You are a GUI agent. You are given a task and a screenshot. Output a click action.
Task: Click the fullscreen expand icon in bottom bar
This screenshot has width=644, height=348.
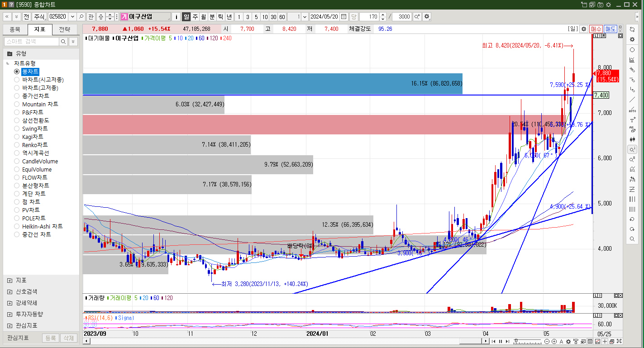click(619, 341)
